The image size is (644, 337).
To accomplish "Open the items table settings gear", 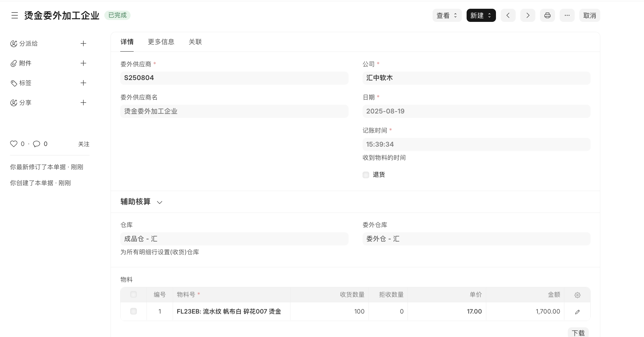I will tap(577, 295).
